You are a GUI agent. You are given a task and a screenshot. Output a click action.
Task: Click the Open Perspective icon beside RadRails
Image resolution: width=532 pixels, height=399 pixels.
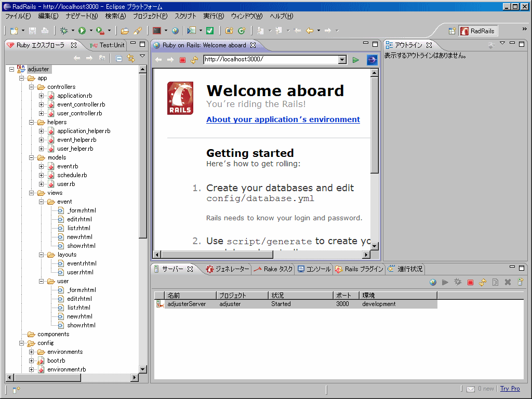coord(452,31)
